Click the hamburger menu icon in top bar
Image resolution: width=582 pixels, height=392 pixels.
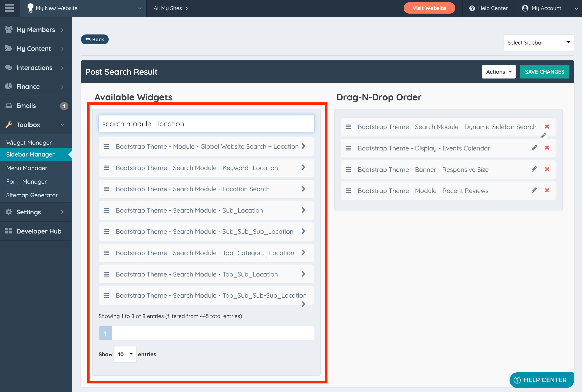[x=10, y=8]
